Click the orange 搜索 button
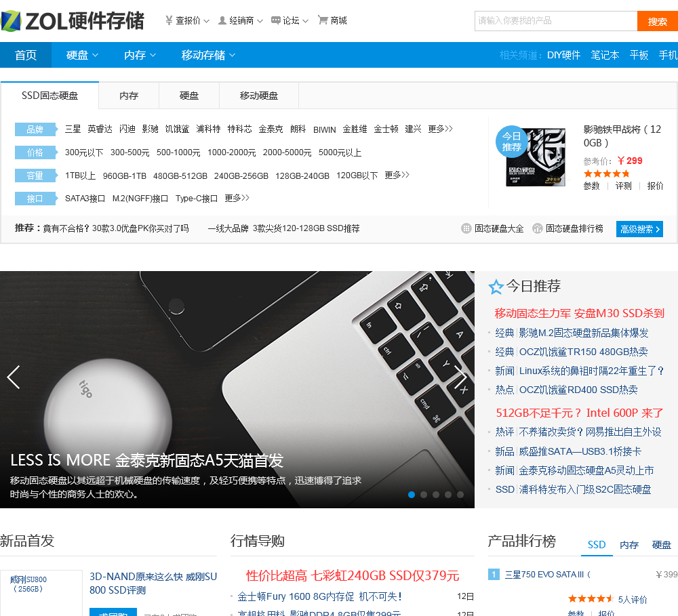The image size is (678, 616). pos(658,21)
